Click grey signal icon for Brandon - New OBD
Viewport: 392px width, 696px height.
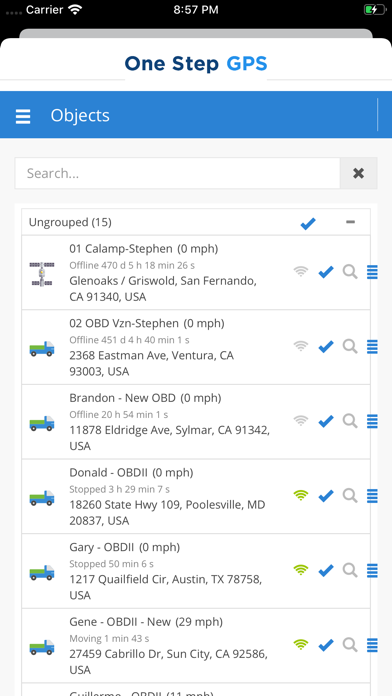point(301,420)
